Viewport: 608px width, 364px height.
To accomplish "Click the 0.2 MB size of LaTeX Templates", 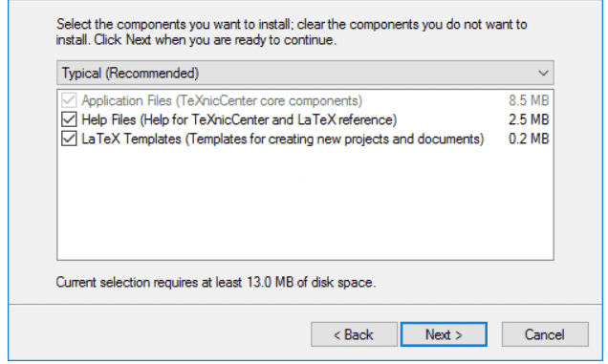I will [x=529, y=139].
